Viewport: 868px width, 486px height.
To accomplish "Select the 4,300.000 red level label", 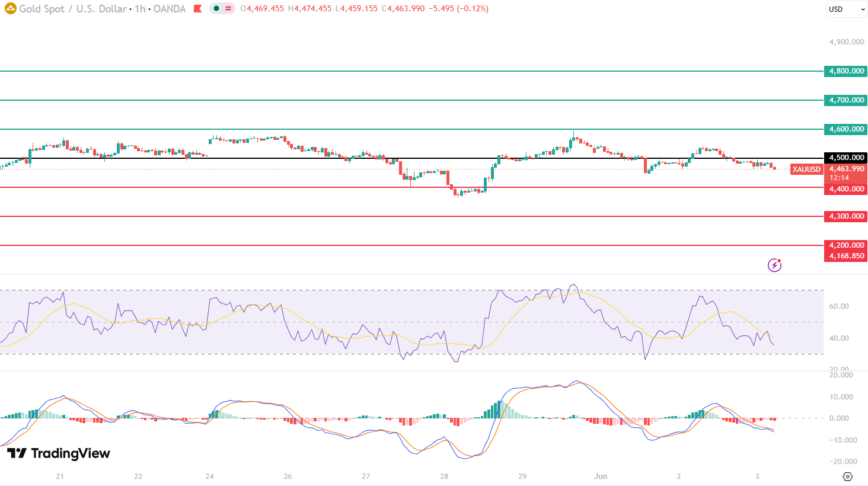I will (x=845, y=216).
